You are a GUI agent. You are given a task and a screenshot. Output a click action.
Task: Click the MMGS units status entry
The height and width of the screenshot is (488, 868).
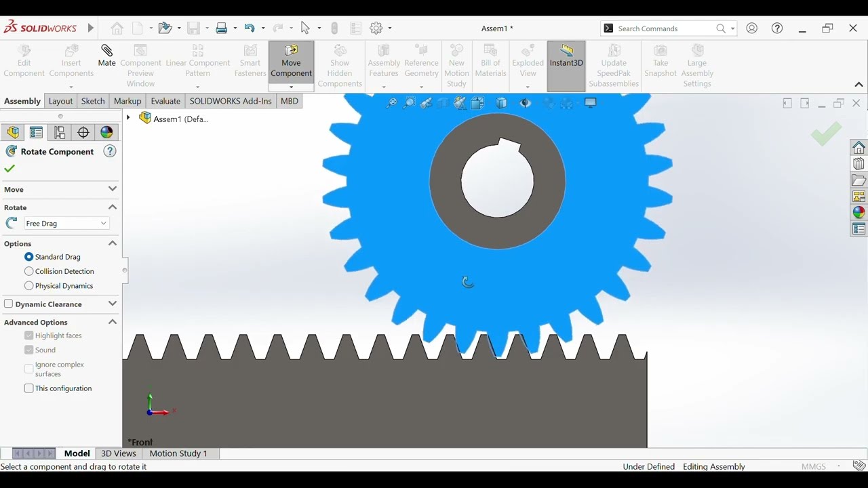pos(814,466)
